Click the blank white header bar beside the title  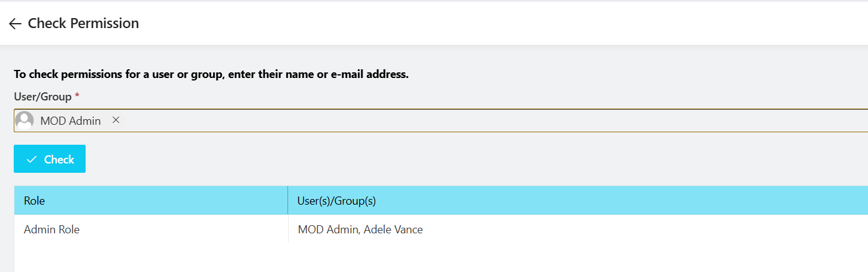point(500,23)
